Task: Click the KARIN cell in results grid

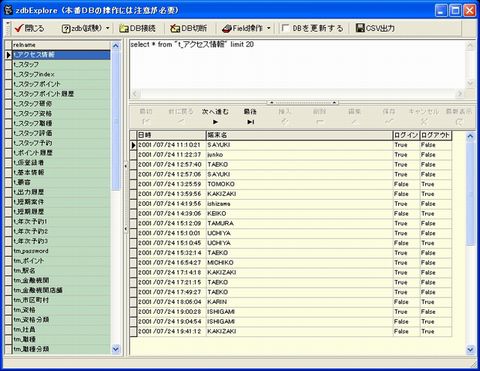Action: point(299,302)
